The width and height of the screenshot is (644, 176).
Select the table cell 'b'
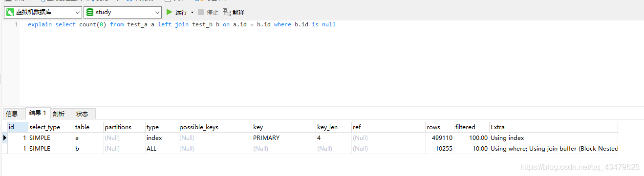pos(88,148)
